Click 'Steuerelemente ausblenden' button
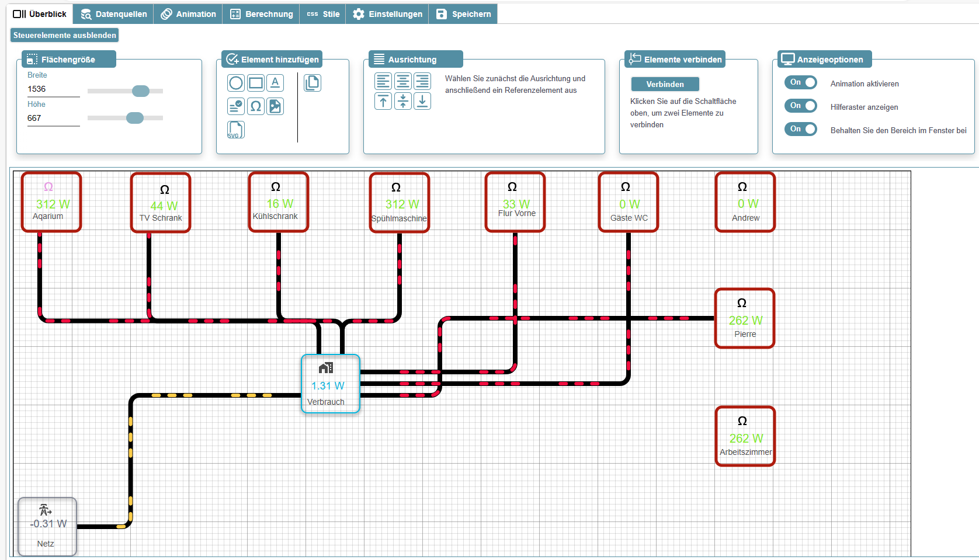The width and height of the screenshot is (979, 560). [x=65, y=35]
